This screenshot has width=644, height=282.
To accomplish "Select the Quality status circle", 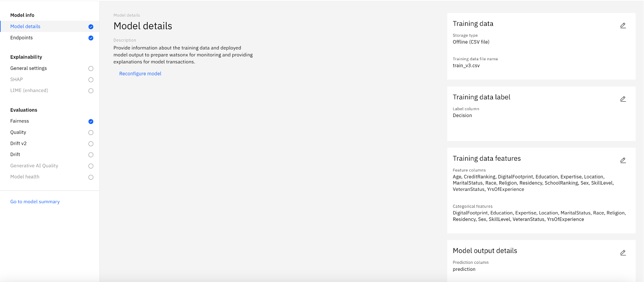I will (91, 133).
